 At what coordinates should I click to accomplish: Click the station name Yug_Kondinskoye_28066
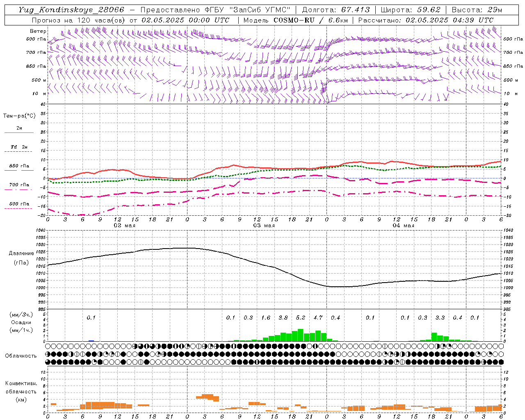pyautogui.click(x=71, y=10)
